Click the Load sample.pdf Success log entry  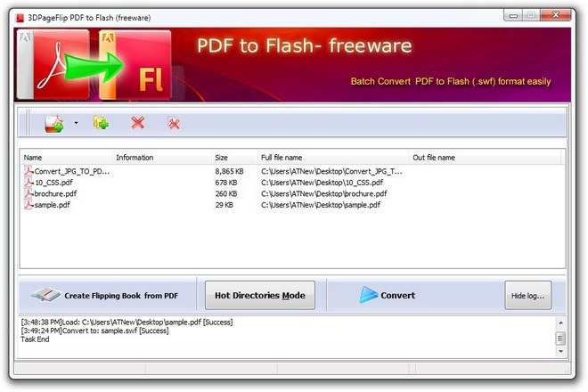(127, 323)
